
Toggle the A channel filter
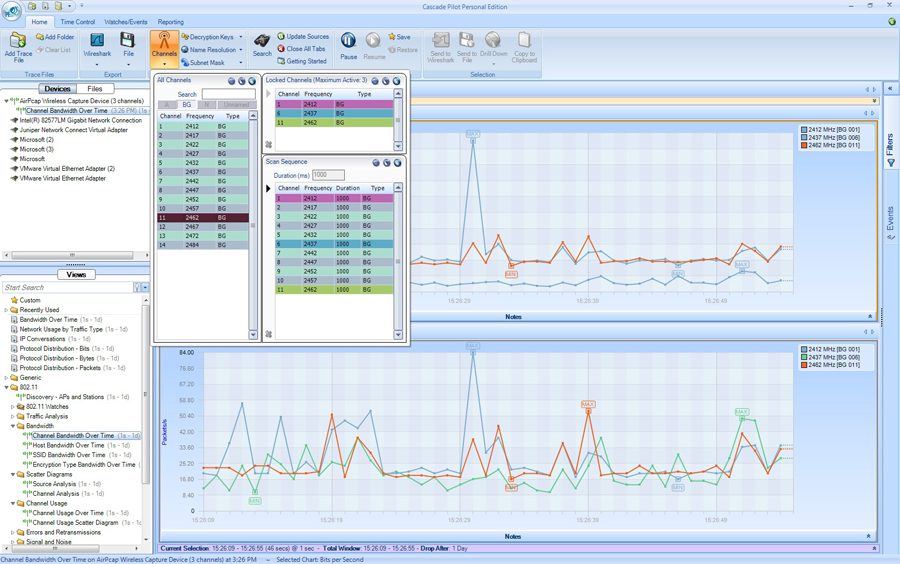point(167,104)
